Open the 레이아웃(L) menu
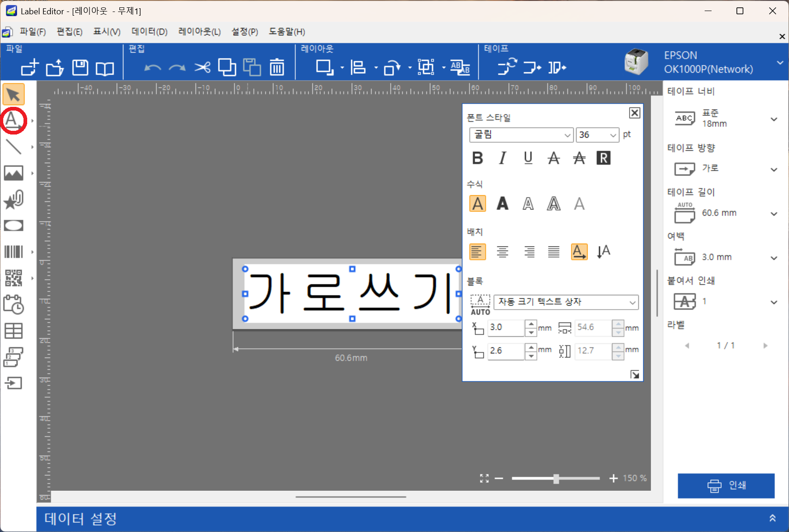This screenshot has height=532, width=789. coord(200,32)
